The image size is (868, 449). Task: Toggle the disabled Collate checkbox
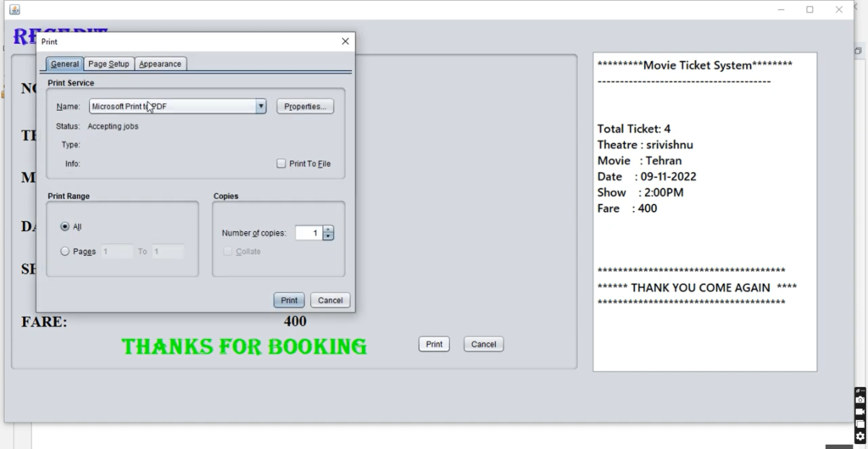[x=227, y=252]
